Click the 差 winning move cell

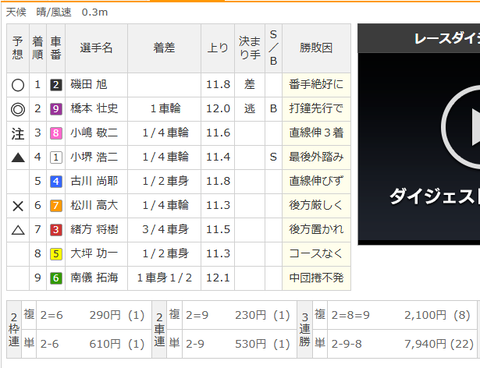(x=250, y=85)
